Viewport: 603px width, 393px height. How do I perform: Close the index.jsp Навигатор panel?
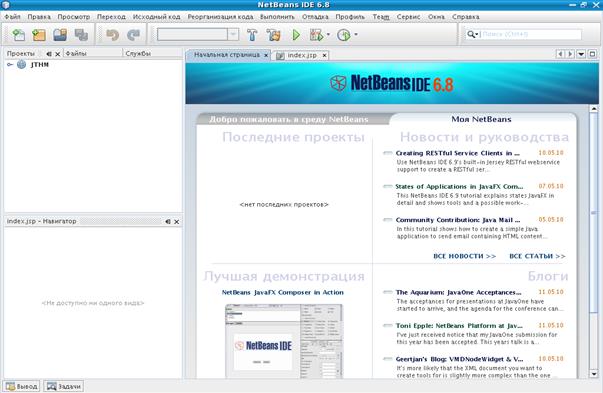tap(177, 221)
